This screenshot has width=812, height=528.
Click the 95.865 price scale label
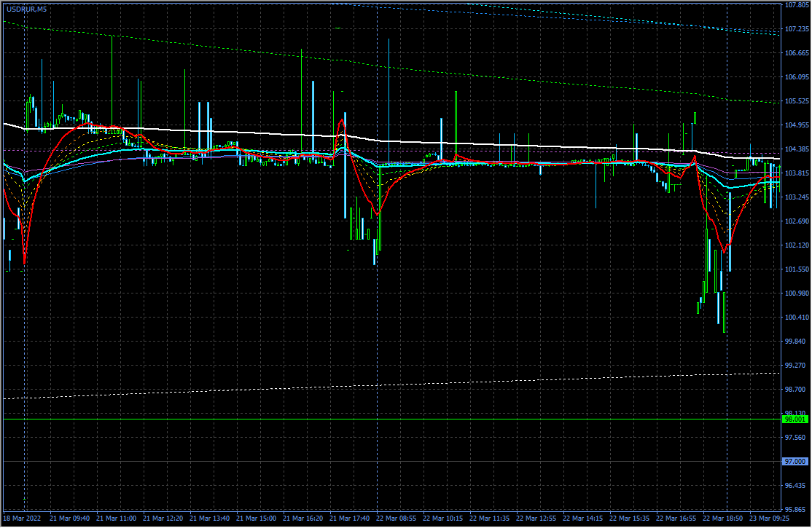(795, 510)
